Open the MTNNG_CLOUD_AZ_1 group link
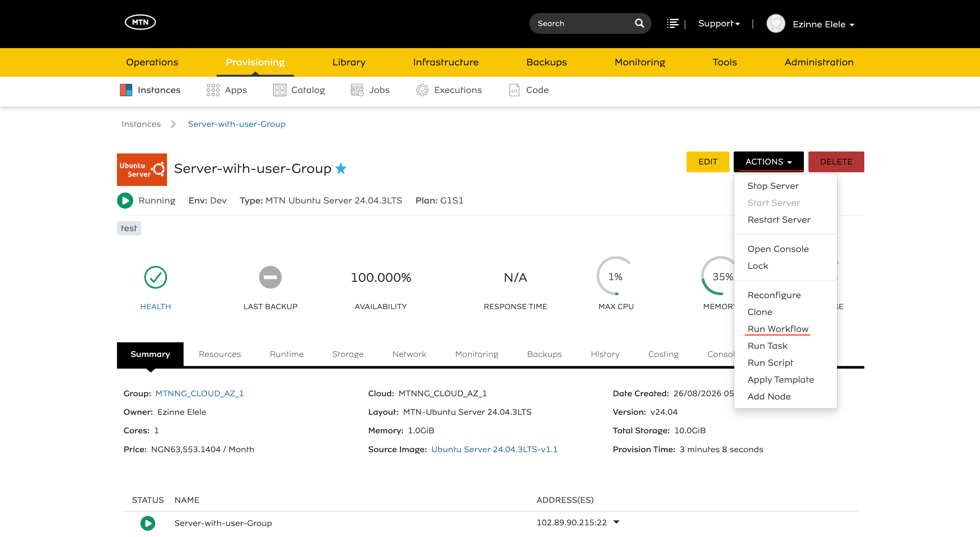 pos(200,394)
